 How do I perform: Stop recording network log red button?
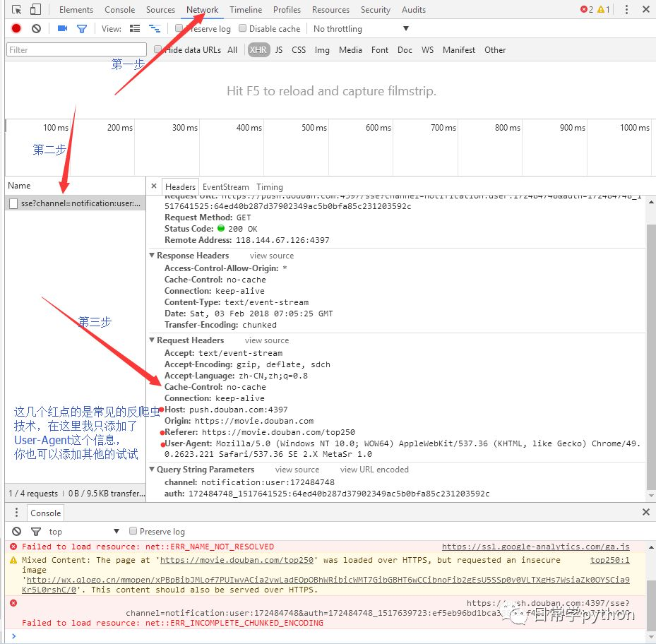click(x=16, y=28)
